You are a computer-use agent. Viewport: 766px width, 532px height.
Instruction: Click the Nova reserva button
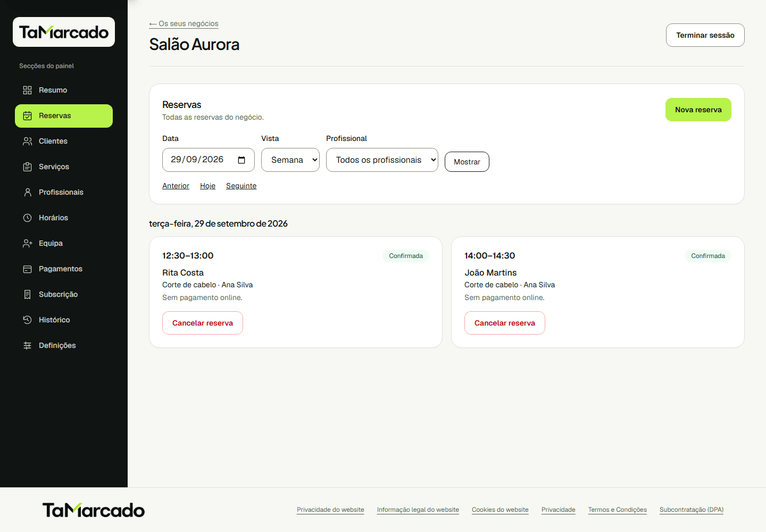click(x=698, y=110)
